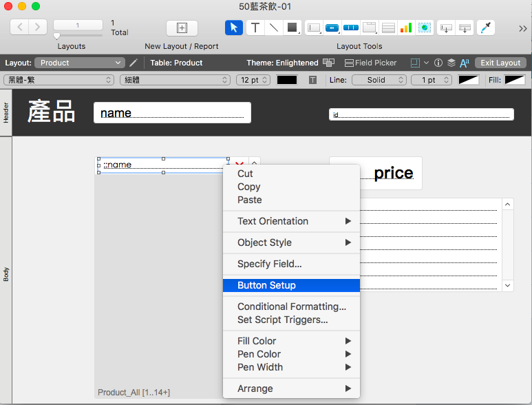Go to previous layout arrow

click(20, 27)
